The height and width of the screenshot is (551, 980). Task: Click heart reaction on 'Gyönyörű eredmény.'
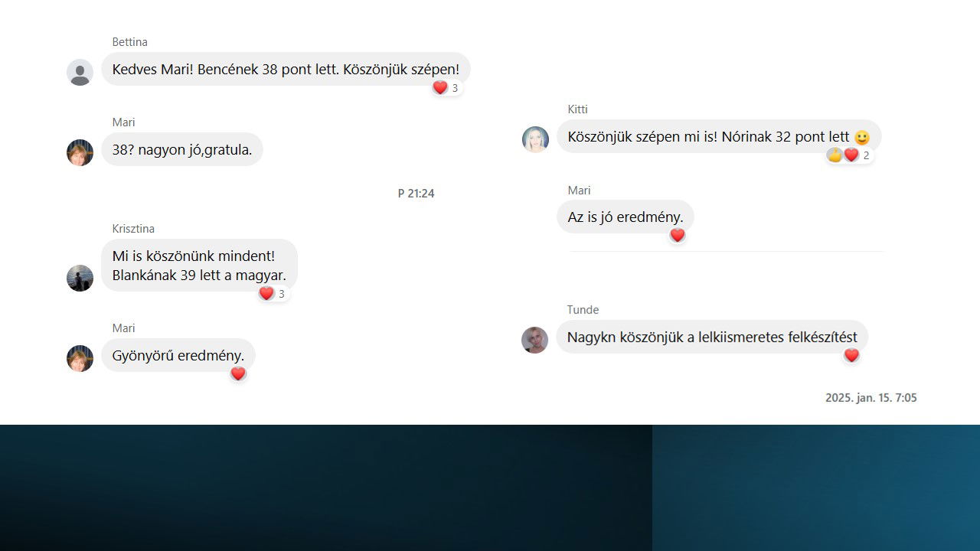[238, 373]
